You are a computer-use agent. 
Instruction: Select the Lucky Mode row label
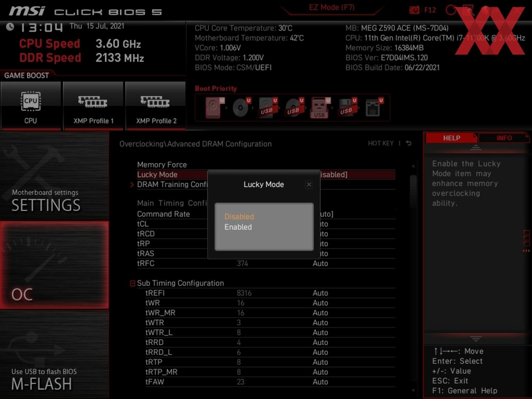coord(157,174)
